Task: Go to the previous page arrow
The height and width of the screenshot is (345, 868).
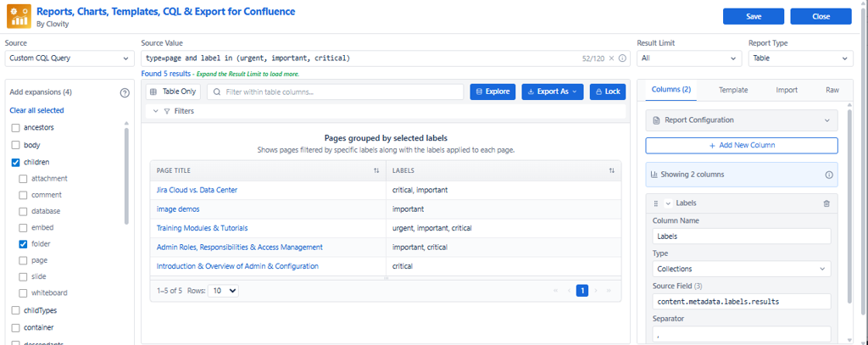Action: tap(569, 291)
